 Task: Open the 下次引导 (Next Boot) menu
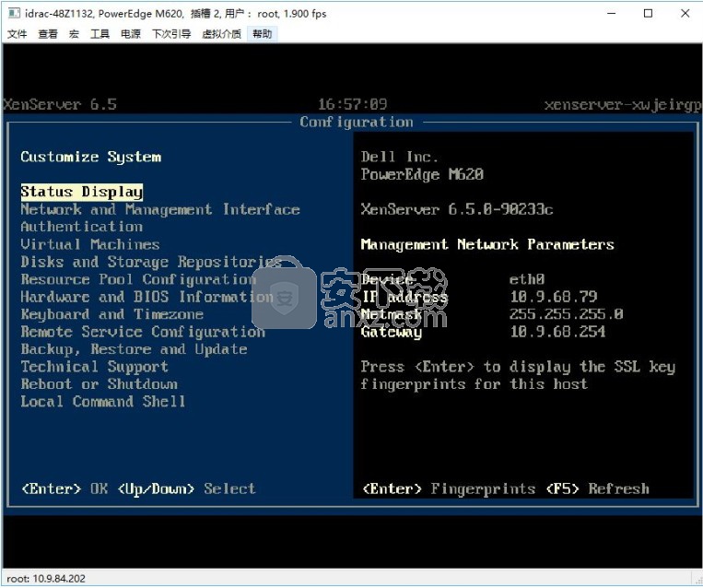click(x=171, y=33)
